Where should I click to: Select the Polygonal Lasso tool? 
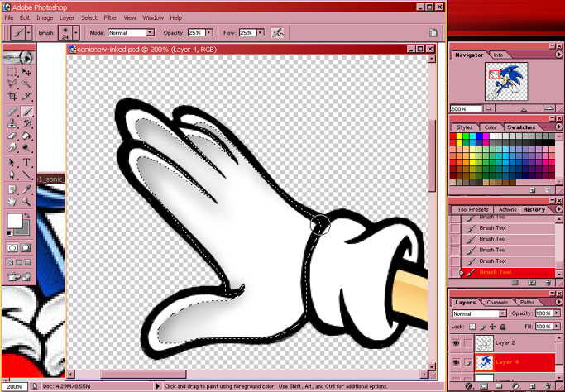[12, 84]
